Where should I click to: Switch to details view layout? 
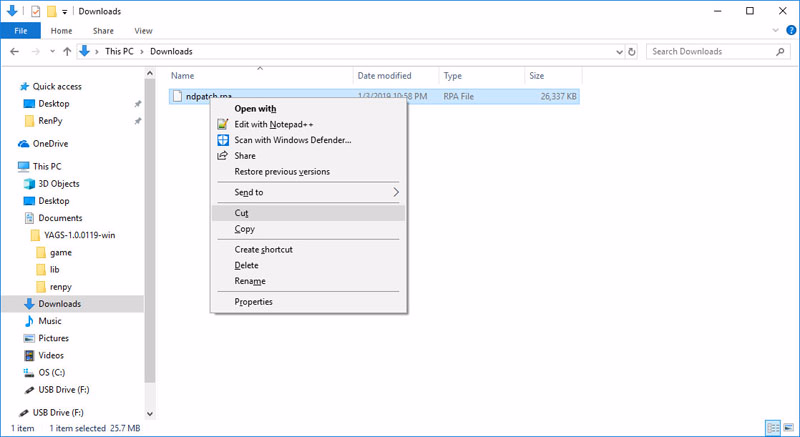coord(771,427)
